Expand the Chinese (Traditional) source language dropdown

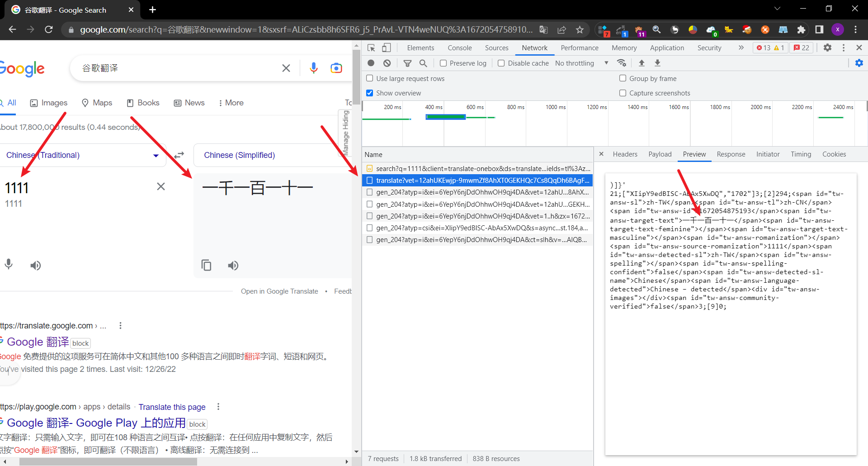click(x=156, y=156)
